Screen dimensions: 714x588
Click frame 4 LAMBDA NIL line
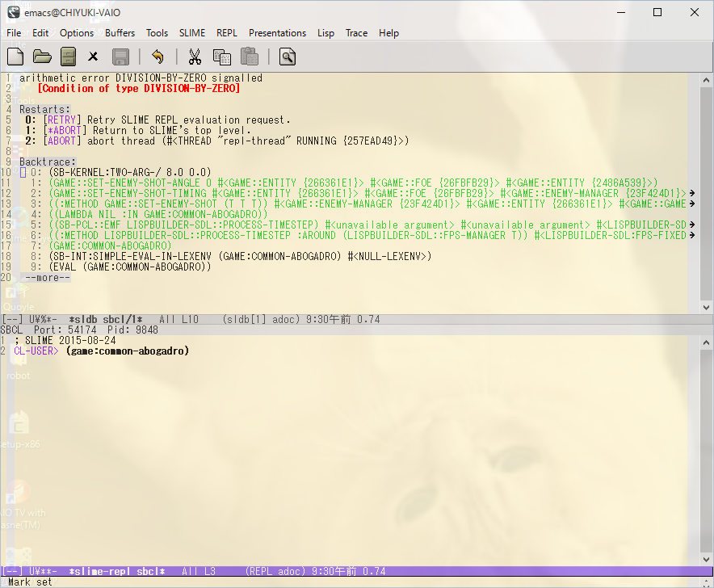158,214
